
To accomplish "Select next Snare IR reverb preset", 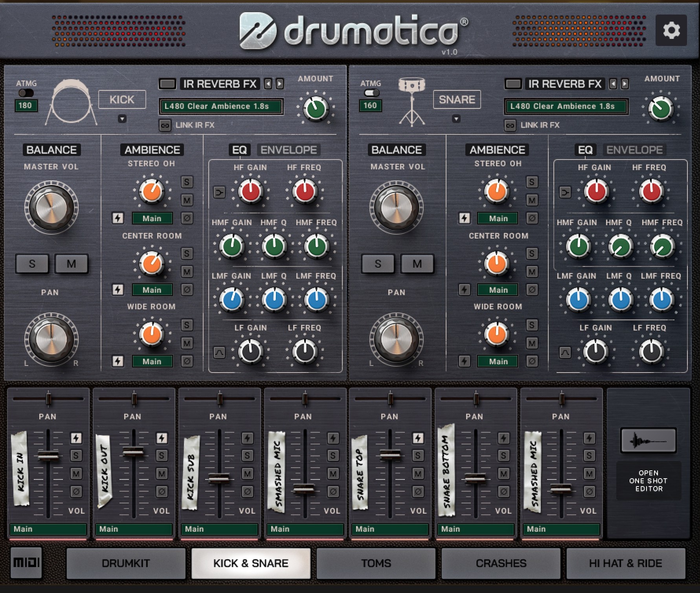I will tap(625, 84).
